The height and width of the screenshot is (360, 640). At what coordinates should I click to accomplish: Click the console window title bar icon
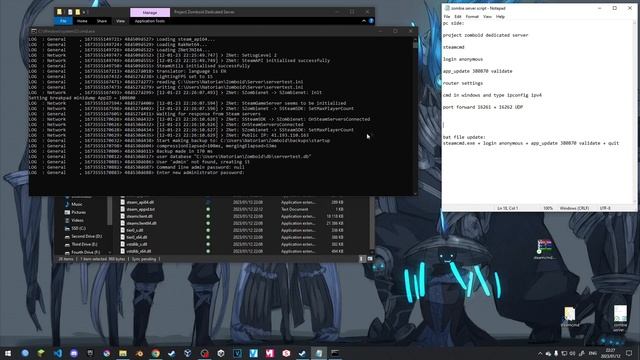point(34,31)
